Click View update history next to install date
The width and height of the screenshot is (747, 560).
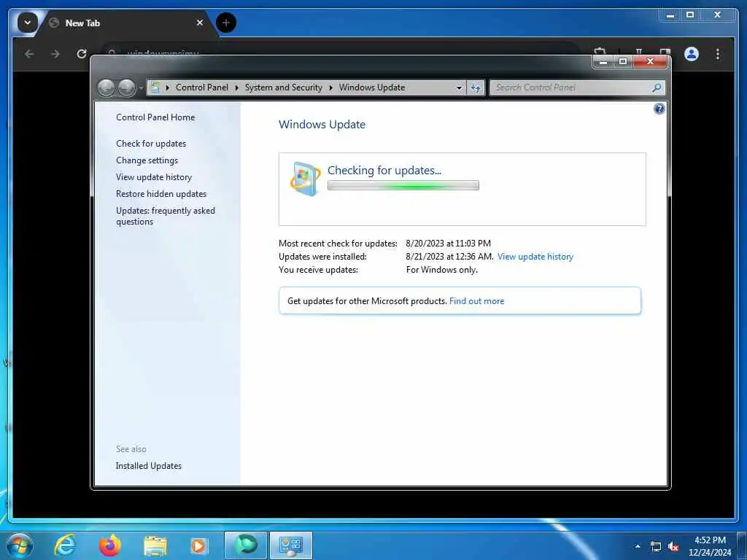click(x=535, y=257)
